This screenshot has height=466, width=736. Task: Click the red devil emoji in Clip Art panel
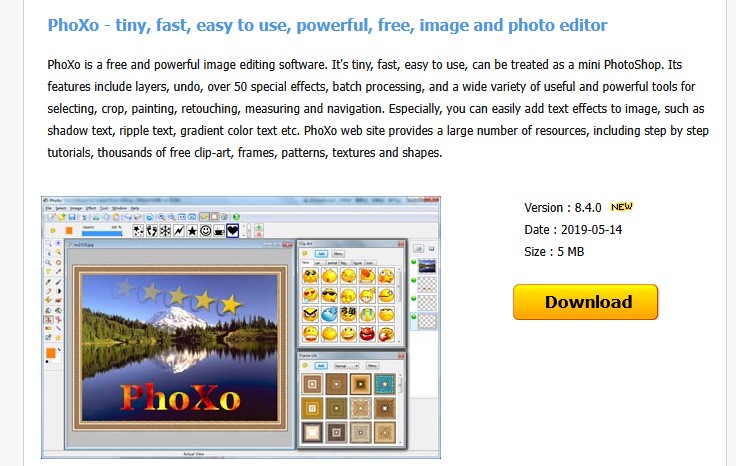click(x=367, y=334)
